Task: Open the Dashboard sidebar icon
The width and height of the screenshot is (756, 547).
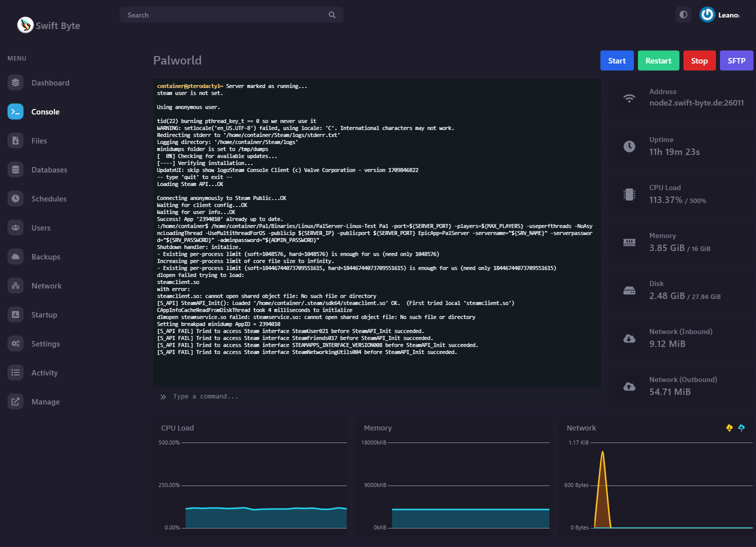Action: click(16, 83)
